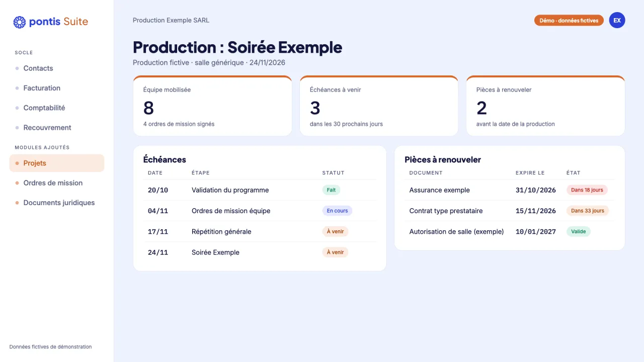The image size is (644, 362).
Task: Select the Assurance exemple document
Action: coord(509,190)
